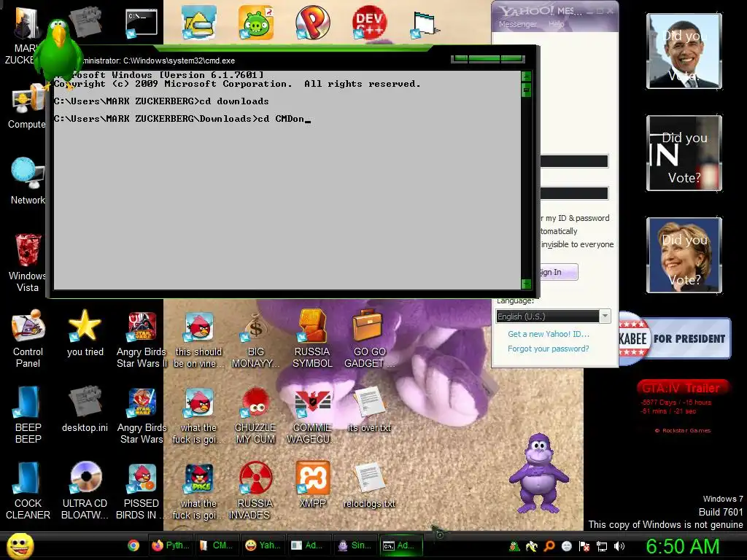Open Messenger menu in Yahoo Messenger
The width and height of the screenshot is (747, 560).
(517, 24)
